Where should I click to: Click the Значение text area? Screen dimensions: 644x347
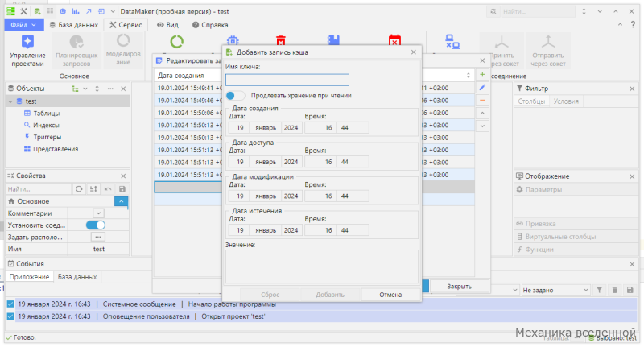pyautogui.click(x=322, y=267)
